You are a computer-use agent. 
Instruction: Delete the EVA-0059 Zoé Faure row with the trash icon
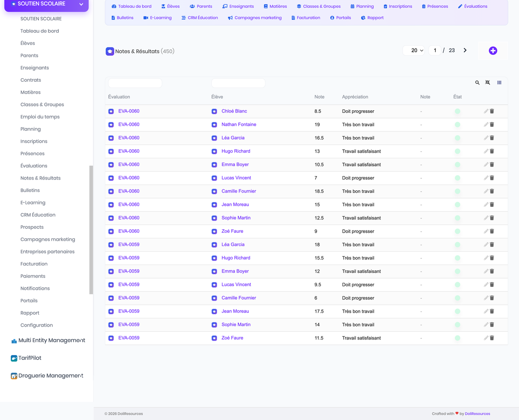[x=492, y=338]
